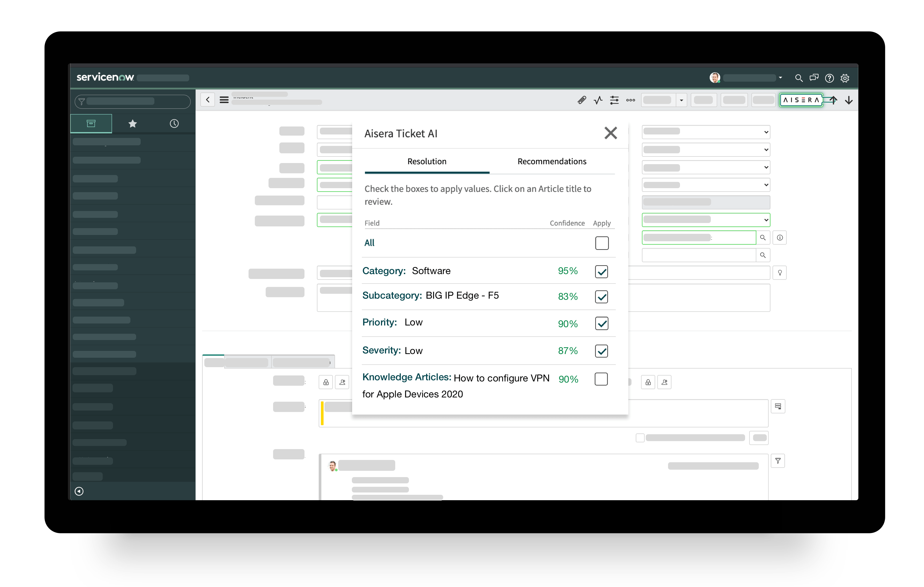The width and height of the screenshot is (924, 587).
Task: Open the Favorites star tab in sidebar
Action: [132, 124]
